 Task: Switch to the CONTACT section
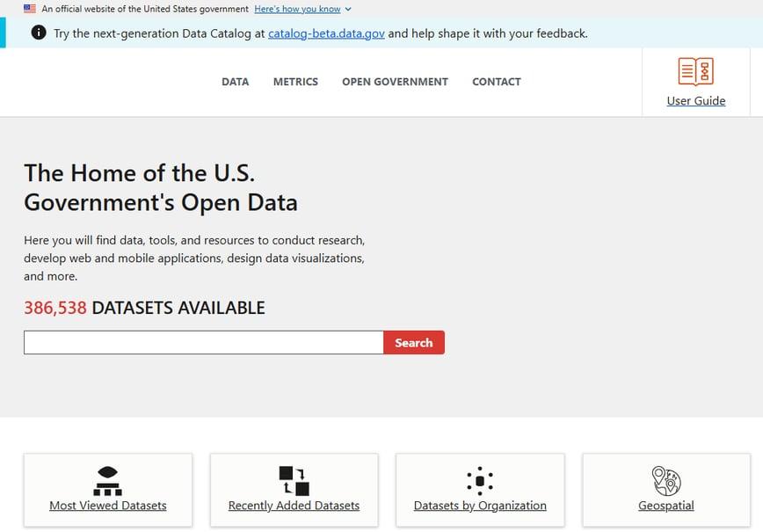496,81
